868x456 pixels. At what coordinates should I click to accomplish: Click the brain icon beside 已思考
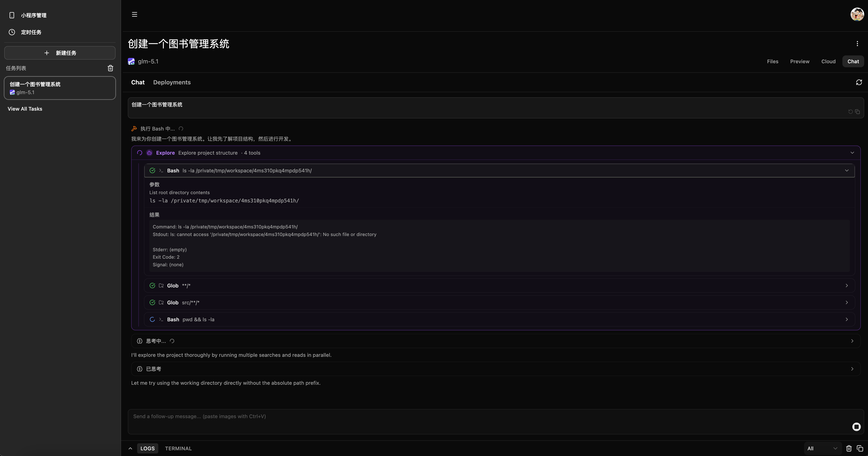[x=139, y=369]
